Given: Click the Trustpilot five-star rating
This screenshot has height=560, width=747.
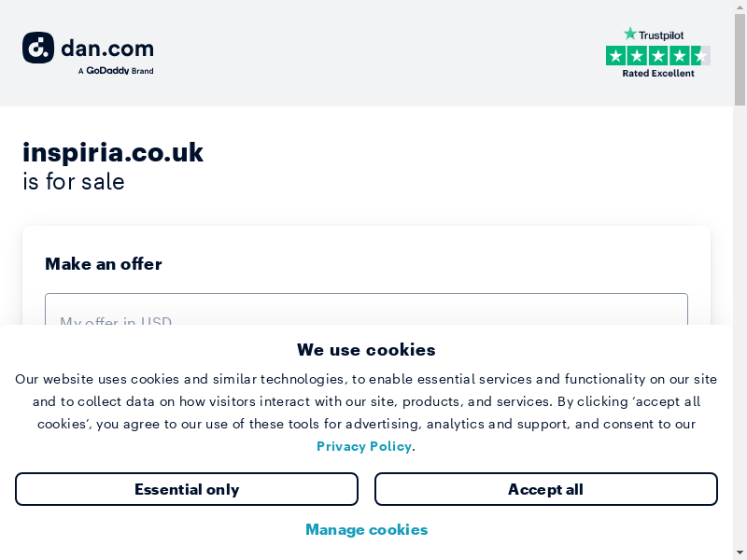Looking at the screenshot, I should point(657,55).
